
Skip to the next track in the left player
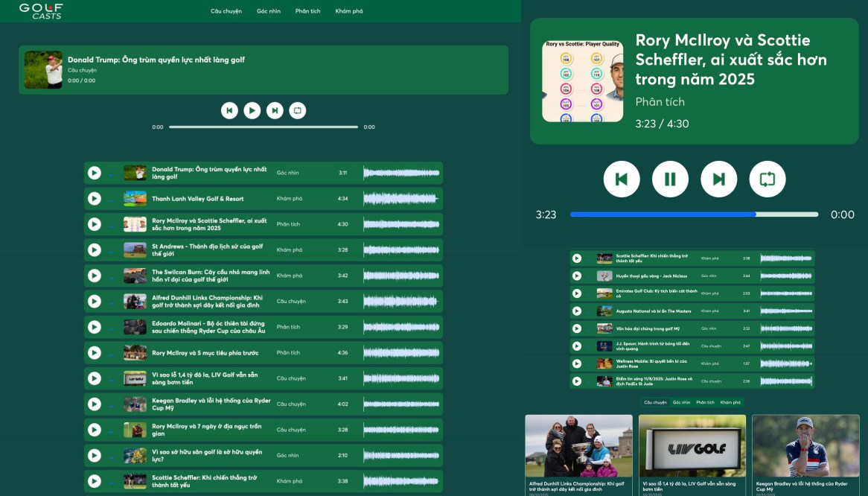[275, 109]
